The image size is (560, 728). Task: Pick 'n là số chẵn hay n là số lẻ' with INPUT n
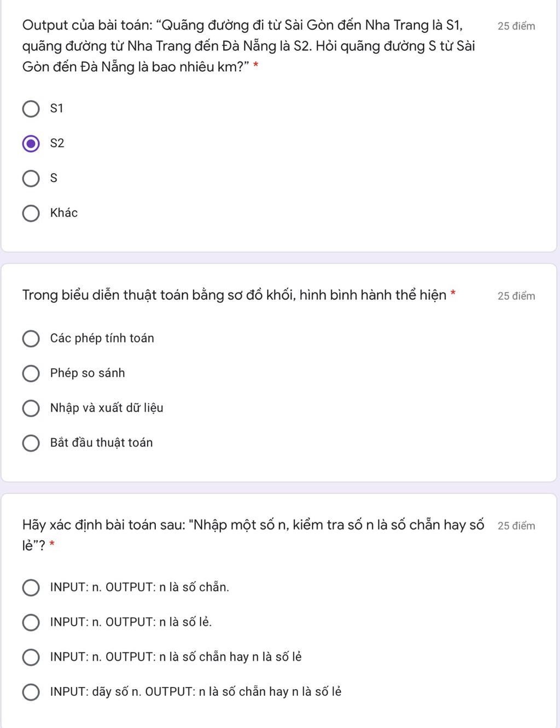[31, 657]
